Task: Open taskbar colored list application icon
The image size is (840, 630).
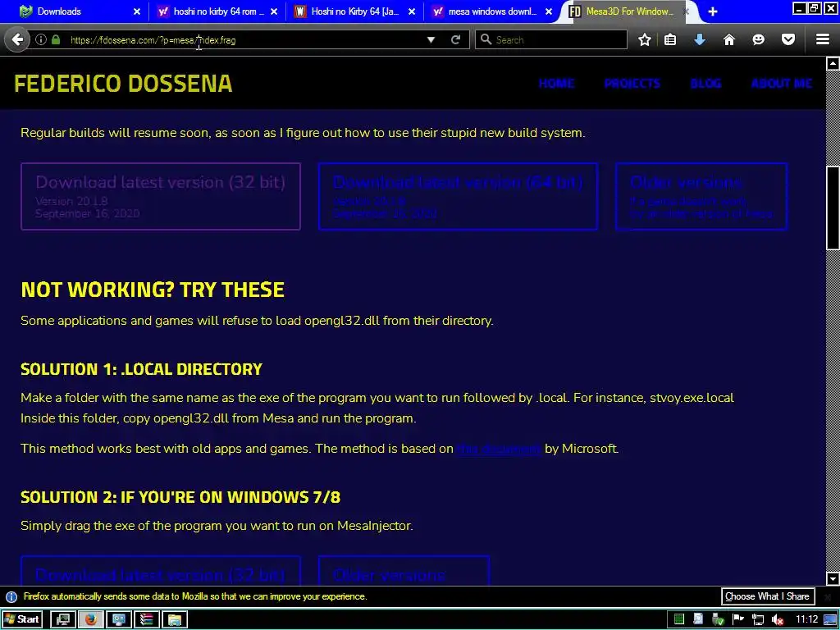Action: click(x=146, y=619)
